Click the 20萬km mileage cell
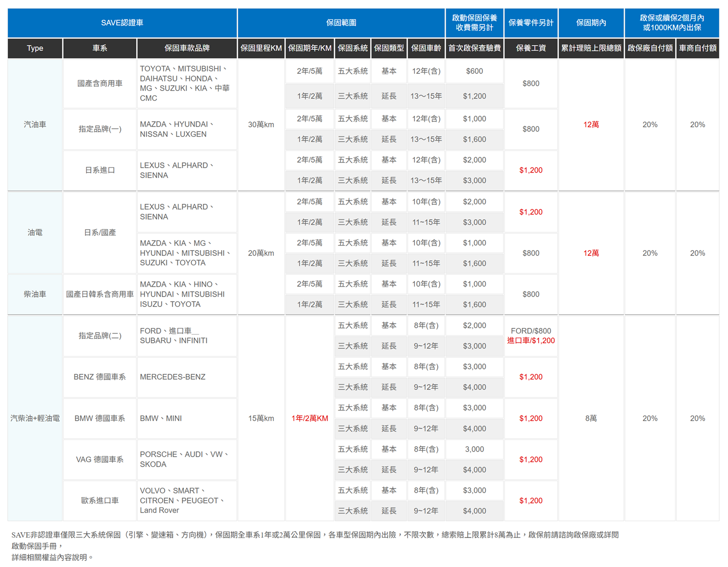Image resolution: width=728 pixels, height=567 pixels. [261, 253]
